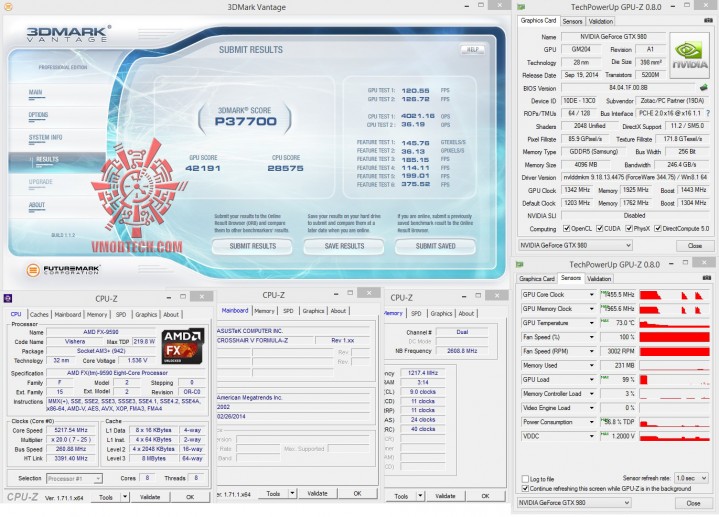
Task: Click the 3DMark Vantage title bar icon
Action: [x=8, y=7]
